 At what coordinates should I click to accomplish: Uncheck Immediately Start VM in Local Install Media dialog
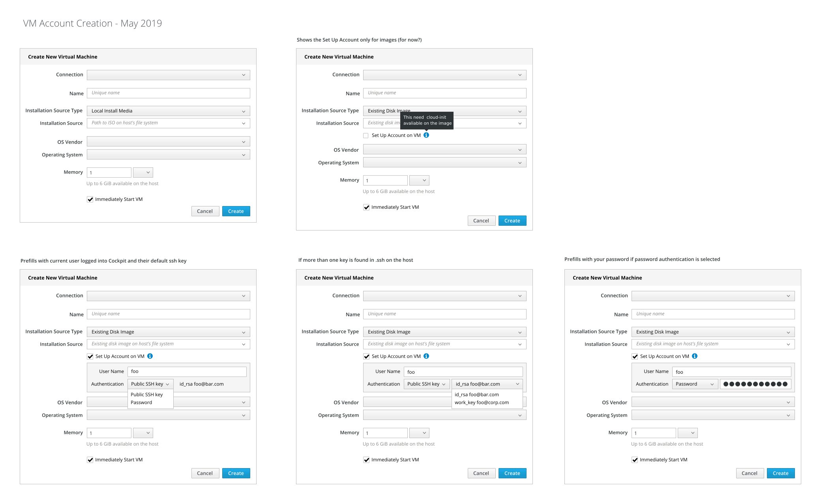[x=90, y=199]
